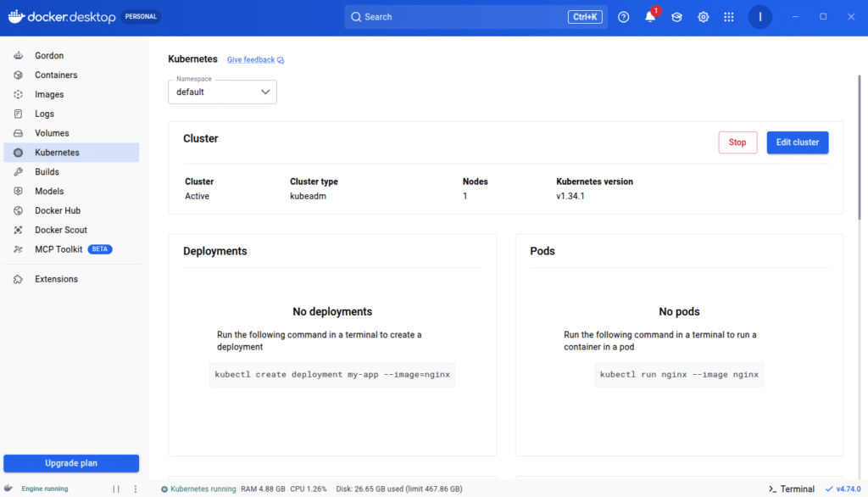This screenshot has width=868, height=497.
Task: Click the kubeadm cluster type value
Action: [x=308, y=196]
